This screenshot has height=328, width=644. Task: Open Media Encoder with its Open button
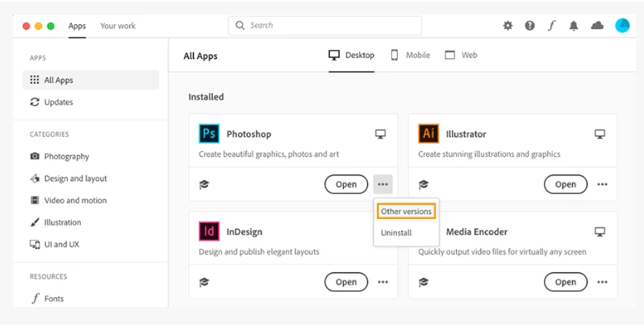566,282
